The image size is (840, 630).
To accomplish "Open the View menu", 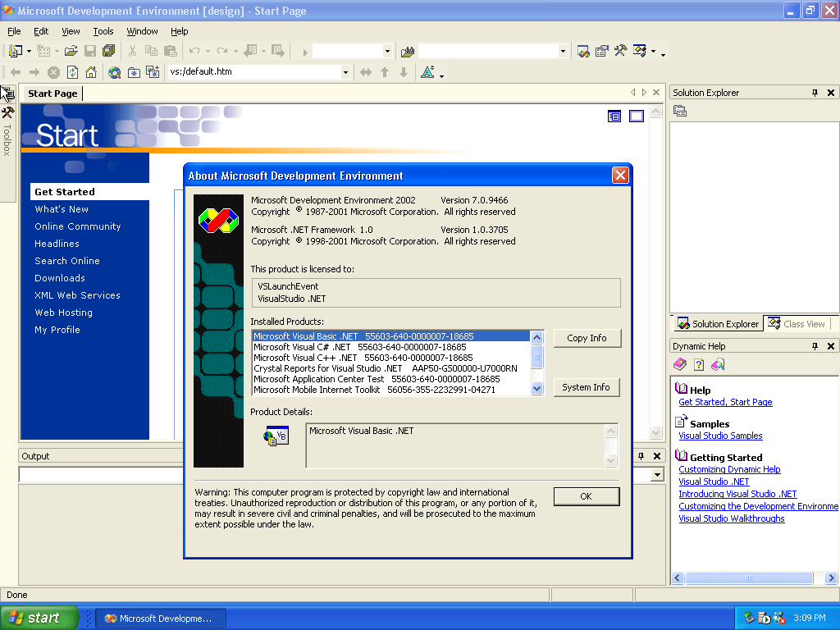I will (71, 31).
